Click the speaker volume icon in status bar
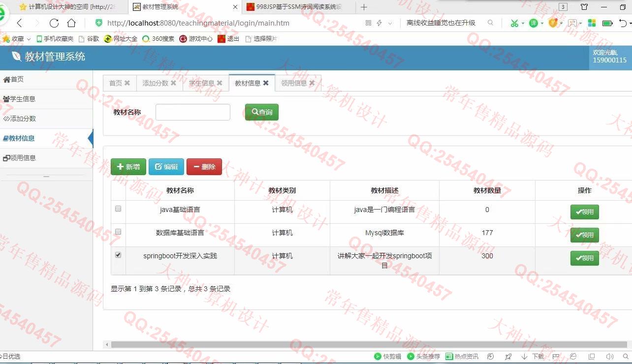This screenshot has height=364, width=632. coord(610,357)
